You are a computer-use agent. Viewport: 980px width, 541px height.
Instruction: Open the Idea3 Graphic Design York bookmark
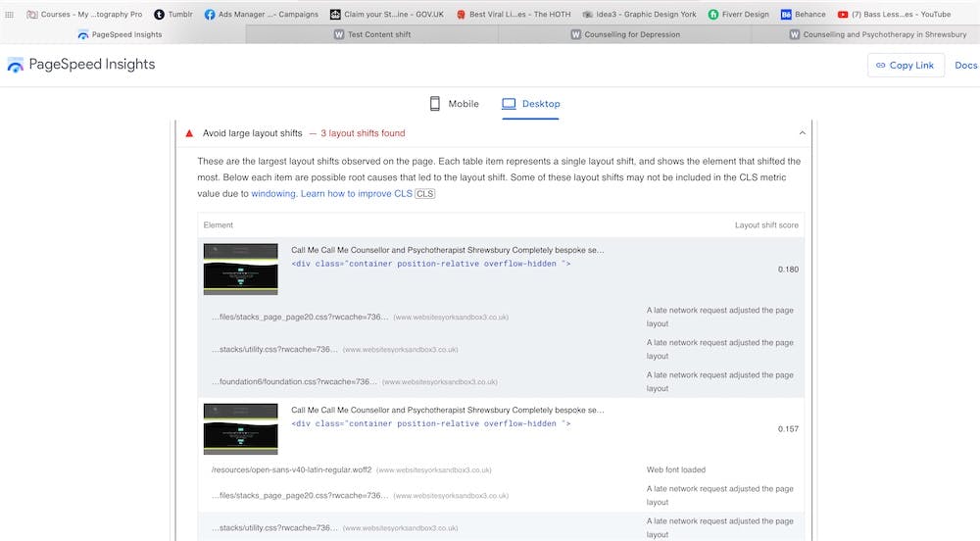click(639, 15)
